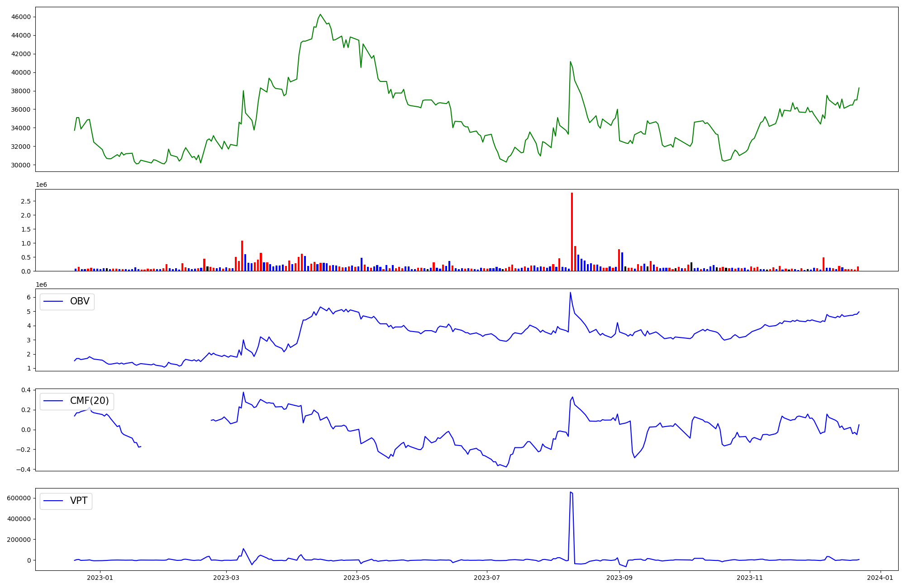Click the 2023-07 x-axis date label
905x588 pixels.
(x=487, y=578)
